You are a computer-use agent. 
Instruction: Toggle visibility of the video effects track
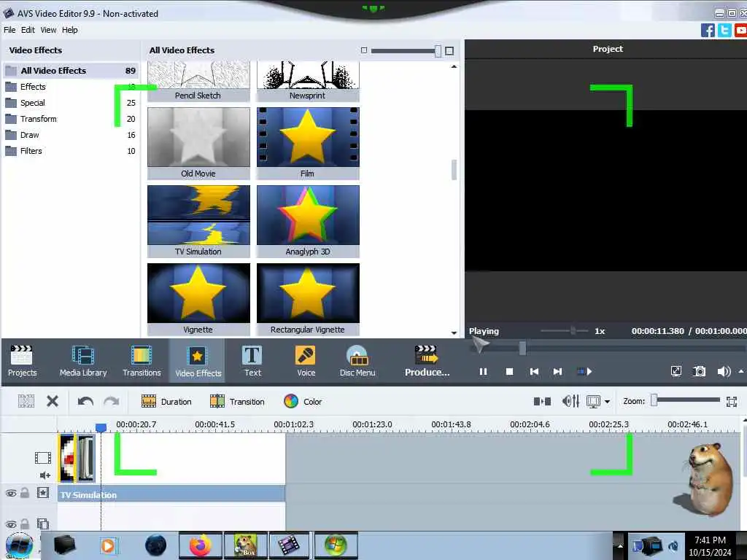click(x=11, y=494)
